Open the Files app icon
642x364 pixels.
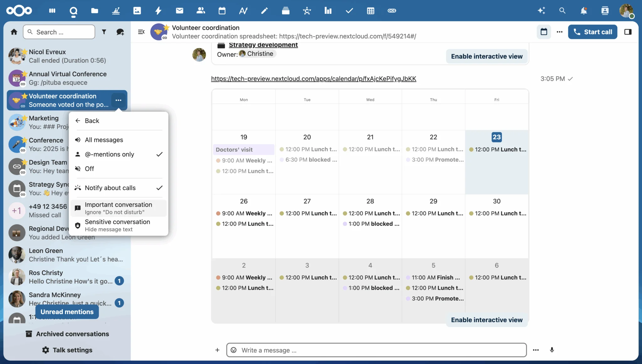[x=95, y=10]
